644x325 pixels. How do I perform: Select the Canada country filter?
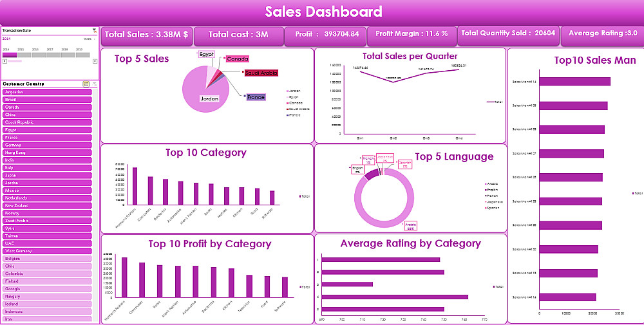point(47,107)
